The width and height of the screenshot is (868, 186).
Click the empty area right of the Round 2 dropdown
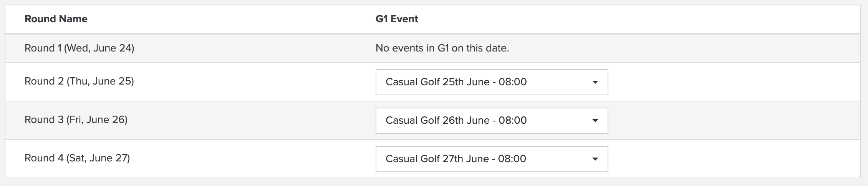point(734,82)
